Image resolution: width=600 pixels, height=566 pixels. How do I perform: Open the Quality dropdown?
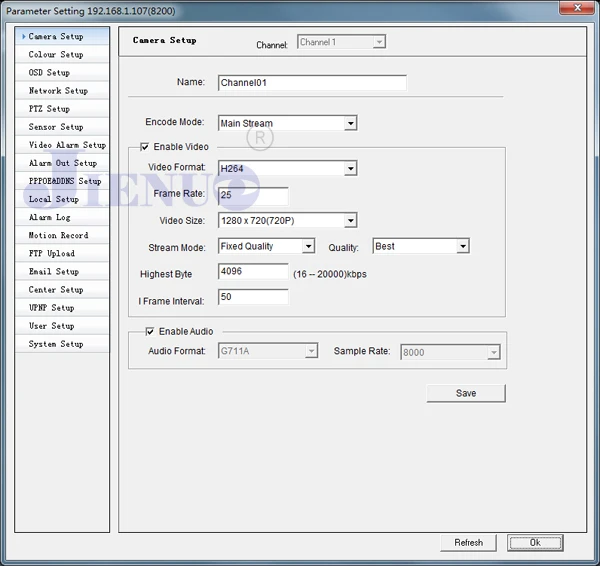pyautogui.click(x=421, y=246)
